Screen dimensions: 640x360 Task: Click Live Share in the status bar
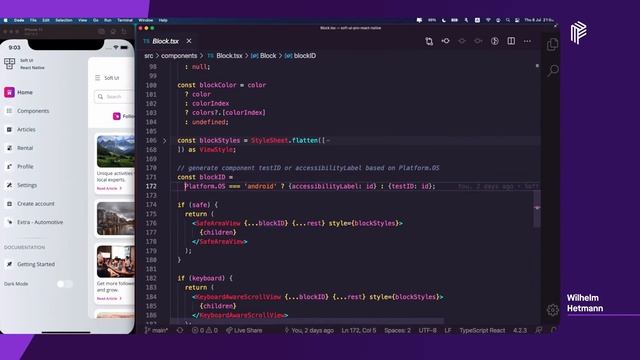point(244,330)
